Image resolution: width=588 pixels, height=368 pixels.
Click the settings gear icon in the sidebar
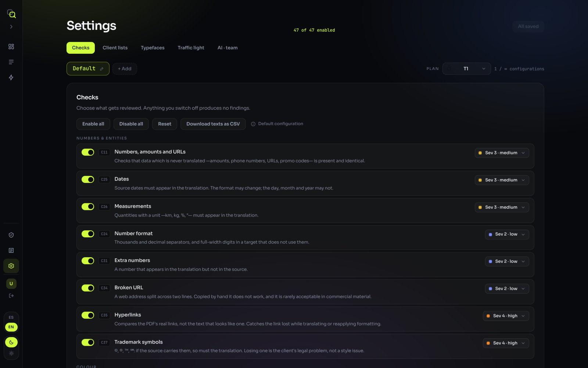coord(11,266)
